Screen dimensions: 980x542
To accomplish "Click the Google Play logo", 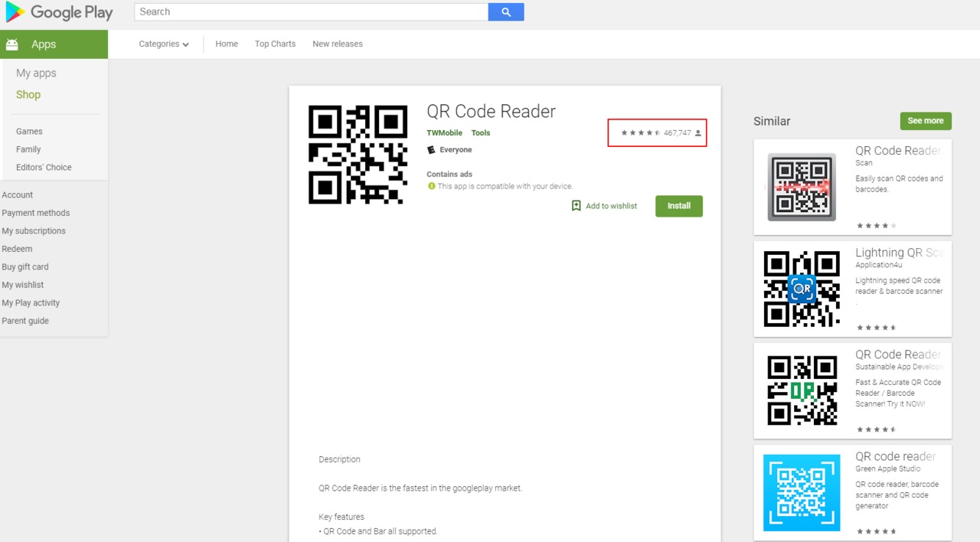I will (59, 12).
